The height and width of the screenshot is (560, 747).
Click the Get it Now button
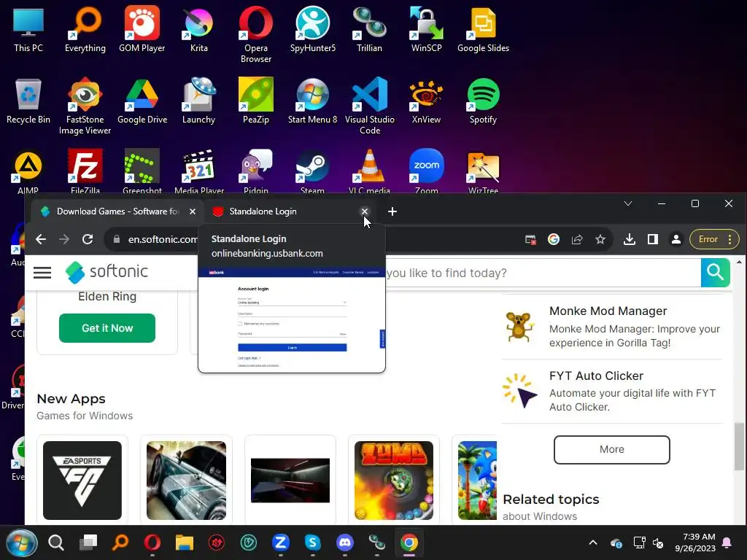point(107,327)
